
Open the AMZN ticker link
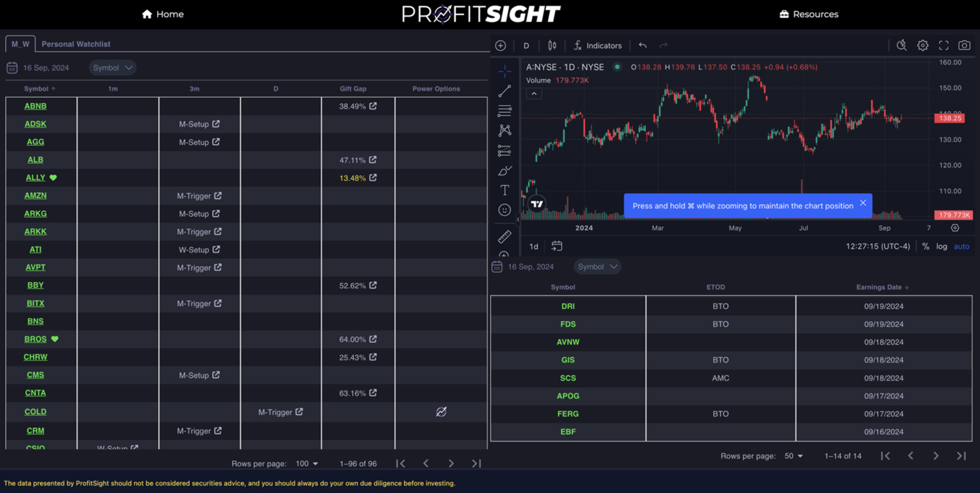click(35, 196)
